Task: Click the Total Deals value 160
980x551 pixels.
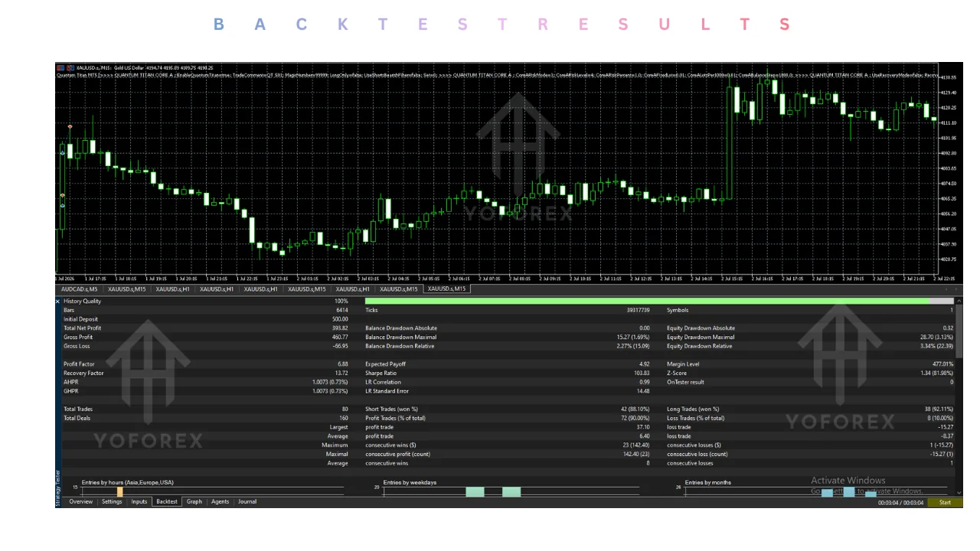Action: [344, 419]
